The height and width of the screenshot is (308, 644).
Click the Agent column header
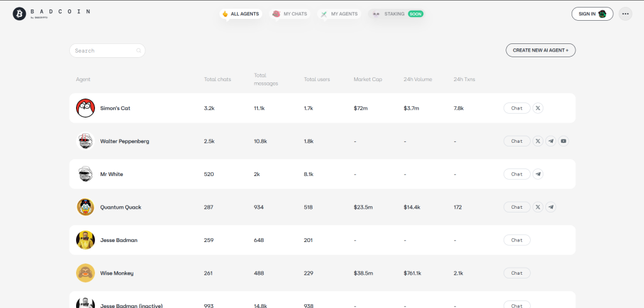[83, 79]
